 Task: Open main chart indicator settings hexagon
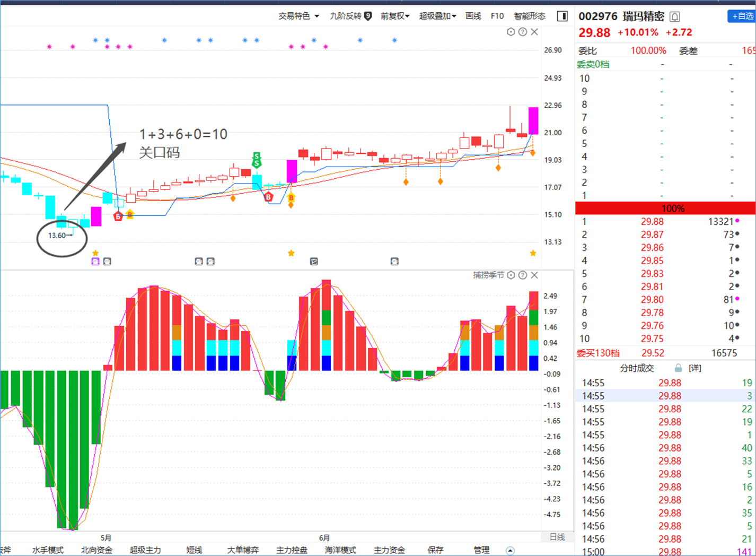(511, 32)
